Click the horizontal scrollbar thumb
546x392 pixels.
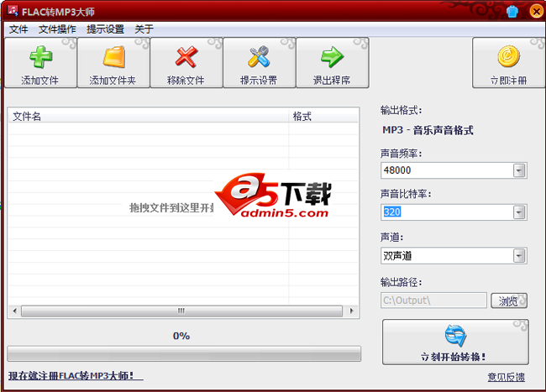pyautogui.click(x=181, y=311)
